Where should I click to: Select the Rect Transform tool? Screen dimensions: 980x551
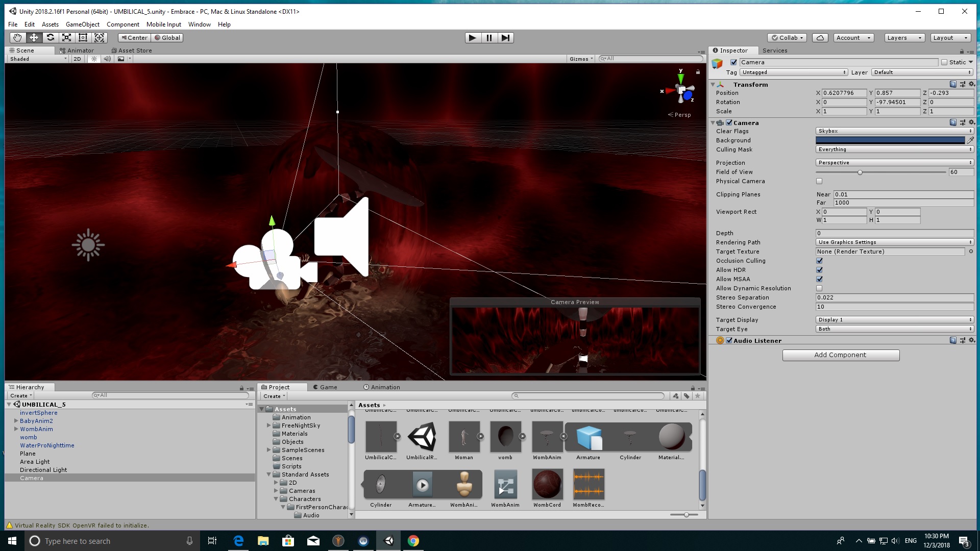83,38
